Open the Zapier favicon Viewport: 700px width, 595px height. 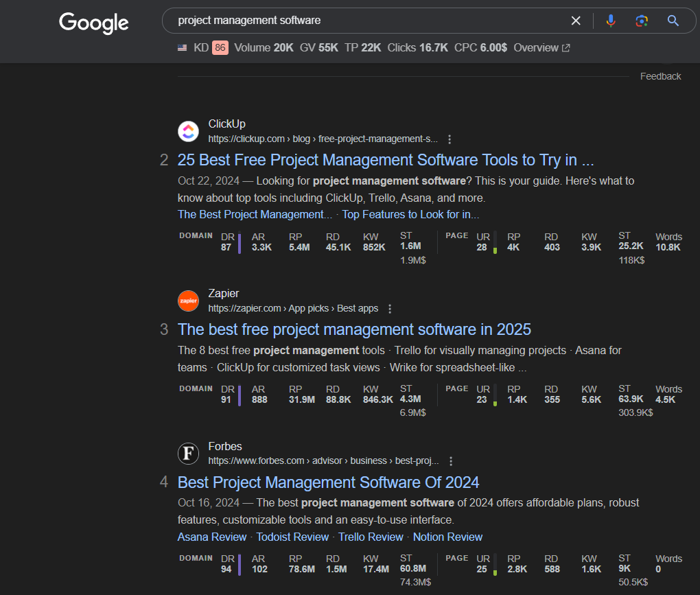pyautogui.click(x=189, y=301)
